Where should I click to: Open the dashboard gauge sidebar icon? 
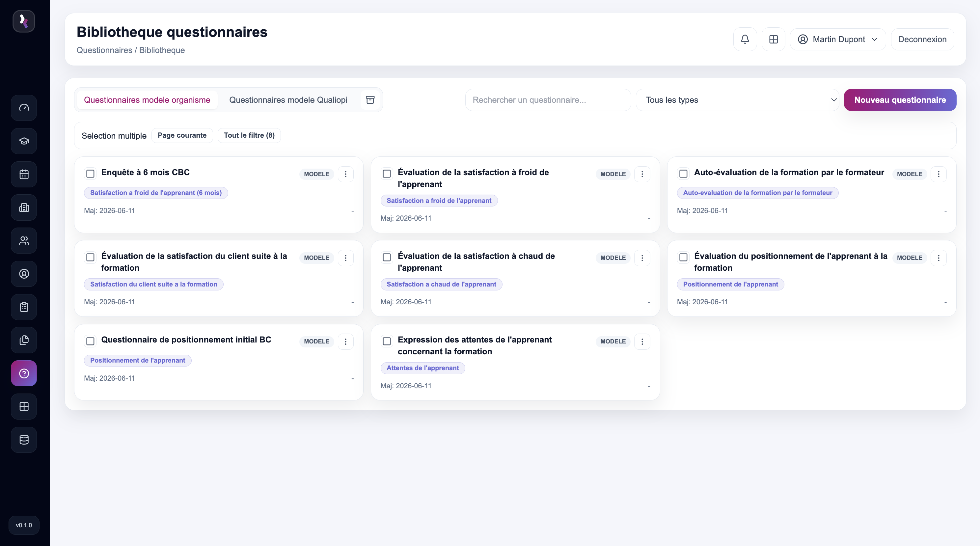[24, 108]
